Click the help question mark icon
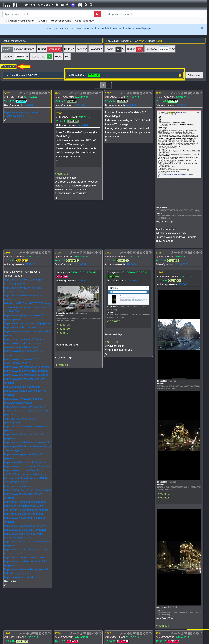This screenshot has height=644, width=209. [x=91, y=5]
